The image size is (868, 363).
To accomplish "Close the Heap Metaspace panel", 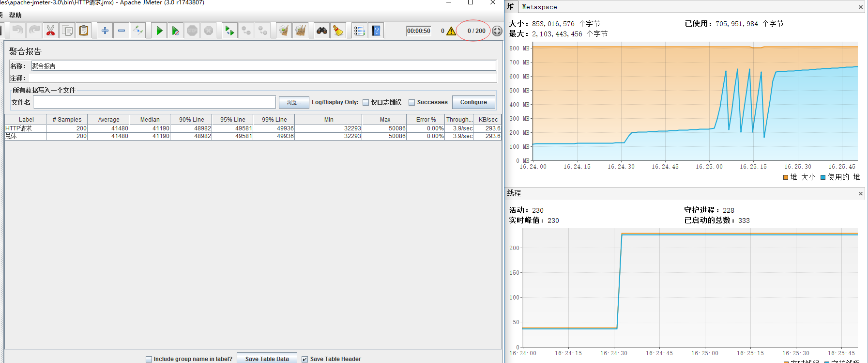I will (860, 7).
